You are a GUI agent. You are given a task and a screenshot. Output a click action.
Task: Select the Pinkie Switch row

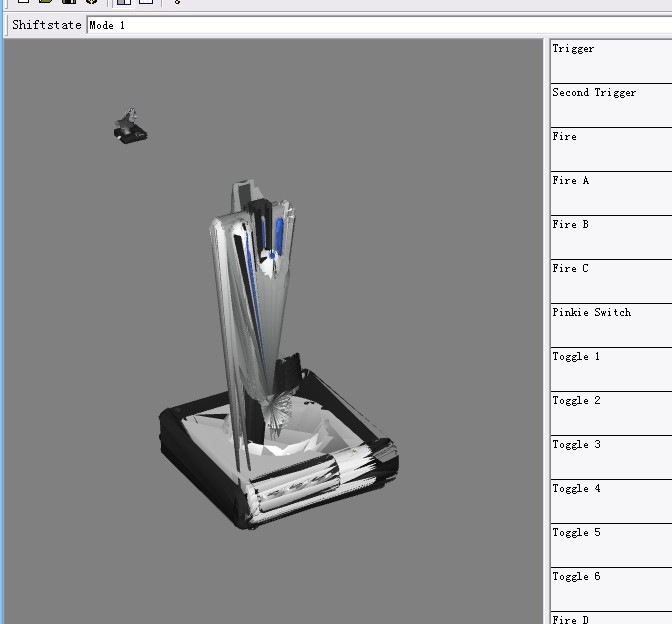coord(610,324)
